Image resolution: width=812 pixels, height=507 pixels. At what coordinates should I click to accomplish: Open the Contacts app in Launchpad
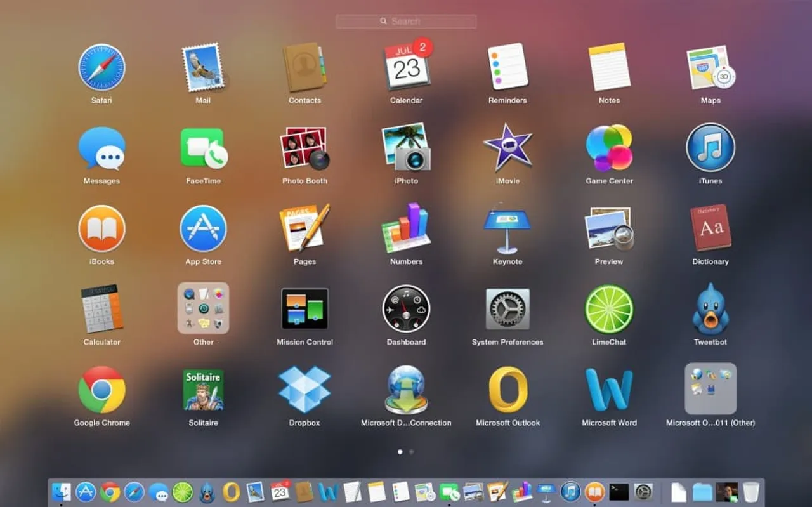pyautogui.click(x=304, y=67)
